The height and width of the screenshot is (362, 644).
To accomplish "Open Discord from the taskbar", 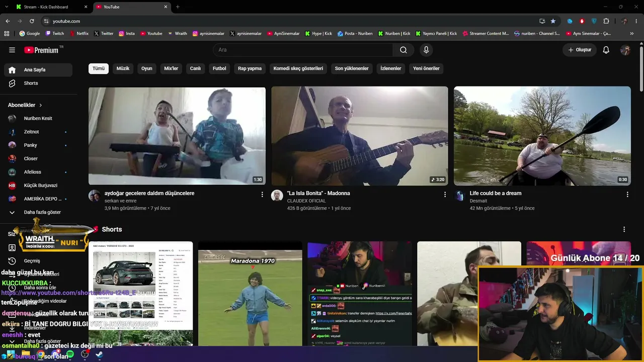I will [x=55, y=354].
